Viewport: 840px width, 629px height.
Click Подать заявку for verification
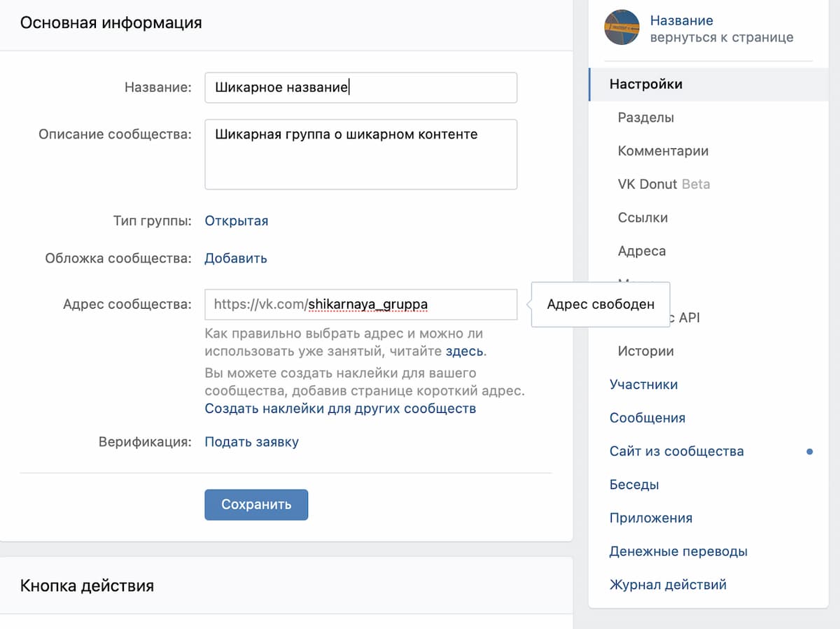tap(251, 441)
